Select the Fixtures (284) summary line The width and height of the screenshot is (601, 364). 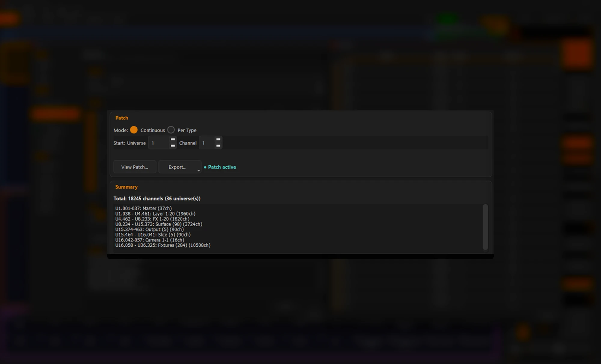[163, 245]
